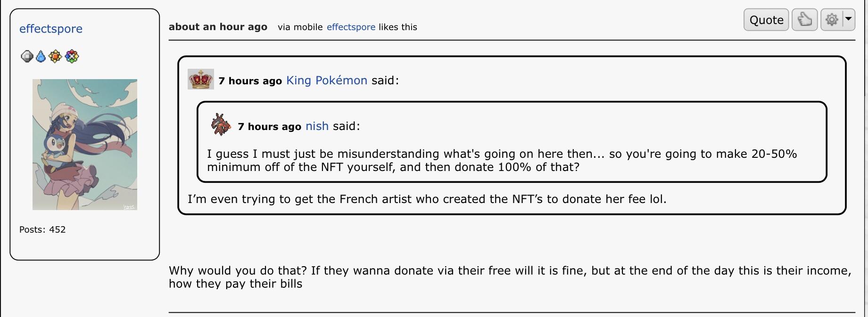Screen dimensions: 868x317
Task: Expand the post options dropdown arrow
Action: coord(848,20)
